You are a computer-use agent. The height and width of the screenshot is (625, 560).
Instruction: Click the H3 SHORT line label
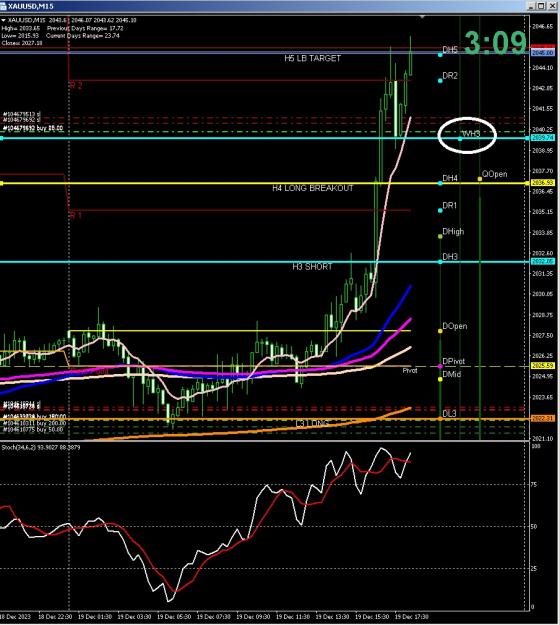(312, 267)
